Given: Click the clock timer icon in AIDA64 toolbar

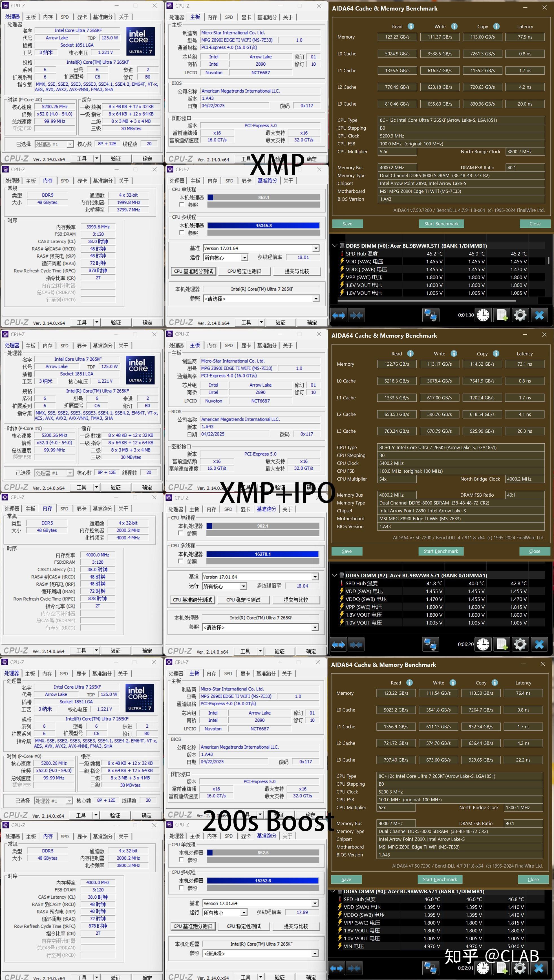Looking at the screenshot, I should [483, 315].
